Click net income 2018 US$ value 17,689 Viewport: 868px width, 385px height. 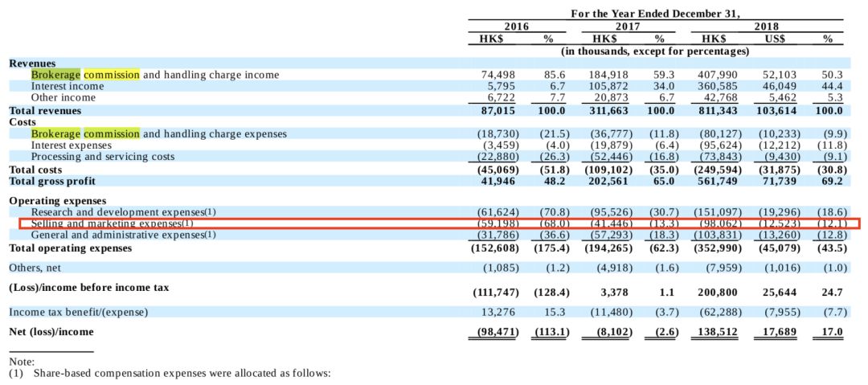pos(781,332)
